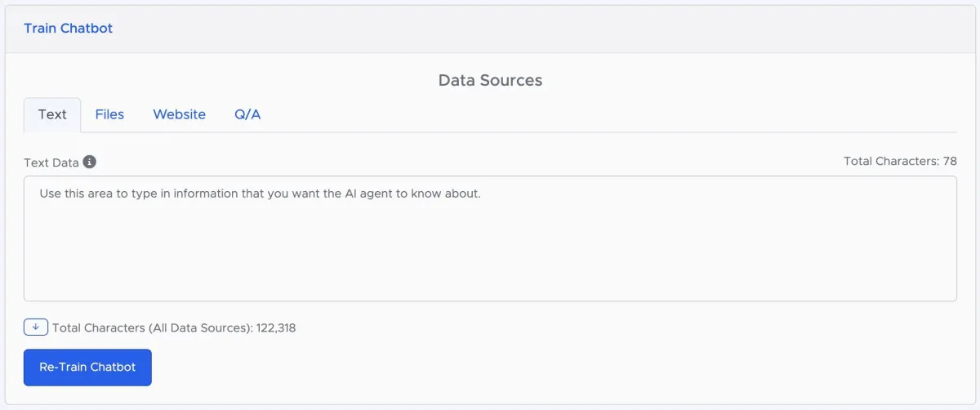Click the Total Characters: 78 counter

click(899, 162)
